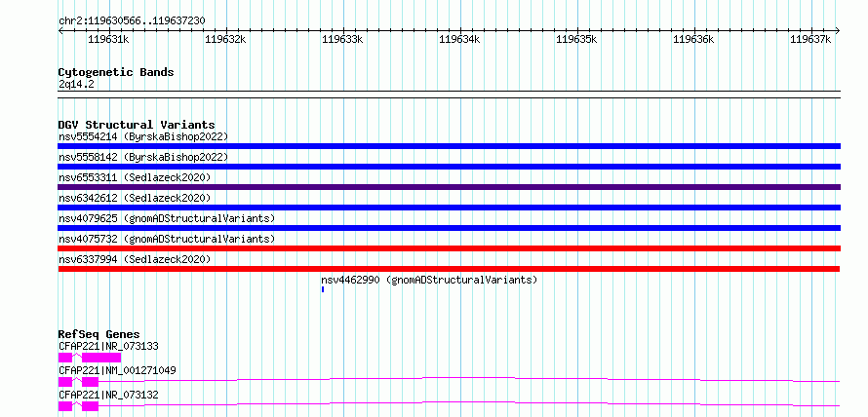Image resolution: width=868 pixels, height=417 pixels.
Task: Click the purple bar for nsv6553311
Action: tap(449, 187)
